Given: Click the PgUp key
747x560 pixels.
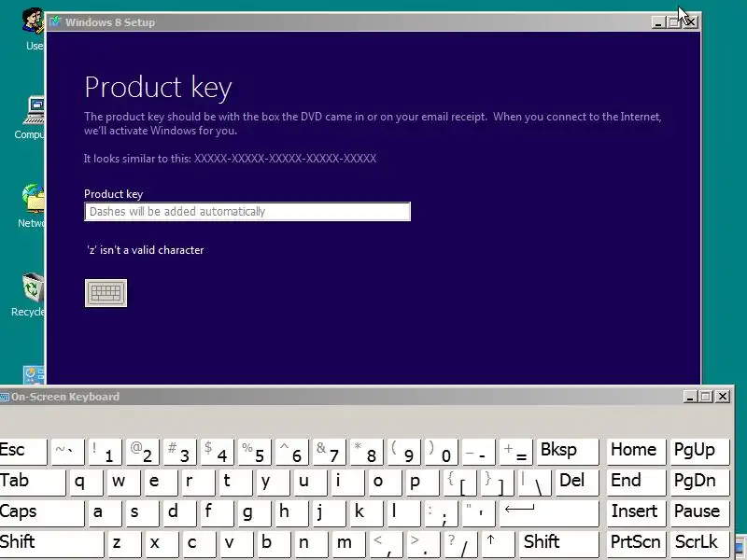Looking at the screenshot, I should click(x=699, y=451).
